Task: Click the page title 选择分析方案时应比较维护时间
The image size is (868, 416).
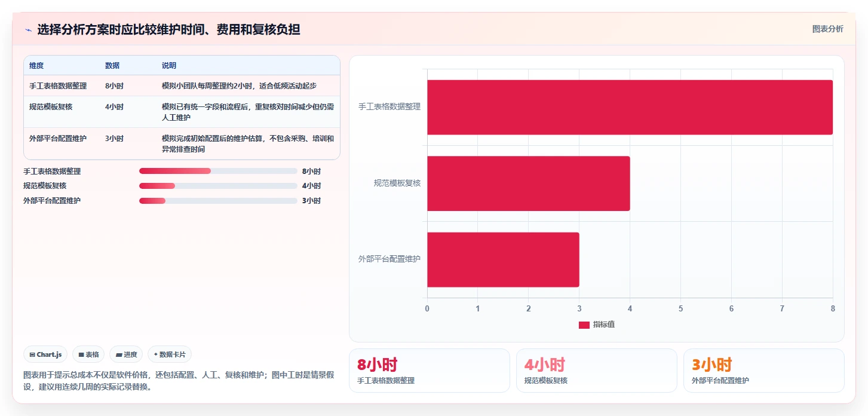Action: [x=168, y=29]
